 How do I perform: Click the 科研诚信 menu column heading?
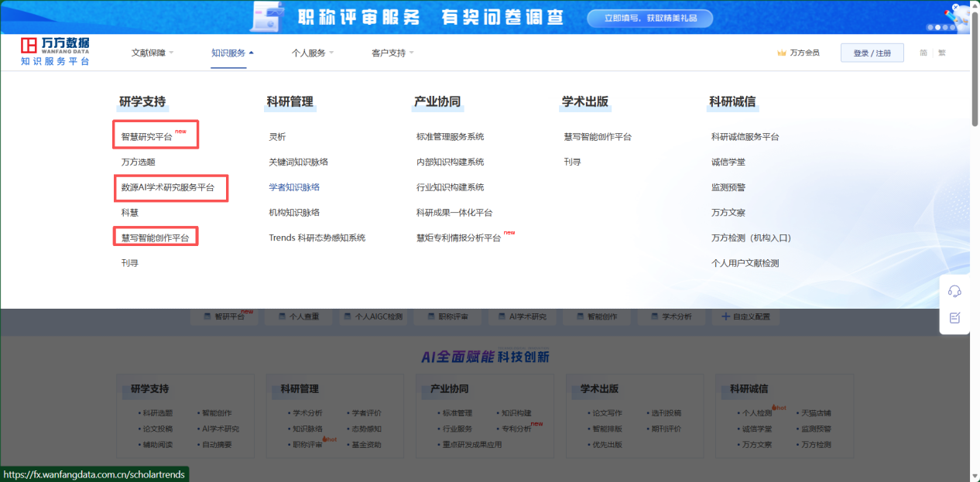[x=732, y=101]
